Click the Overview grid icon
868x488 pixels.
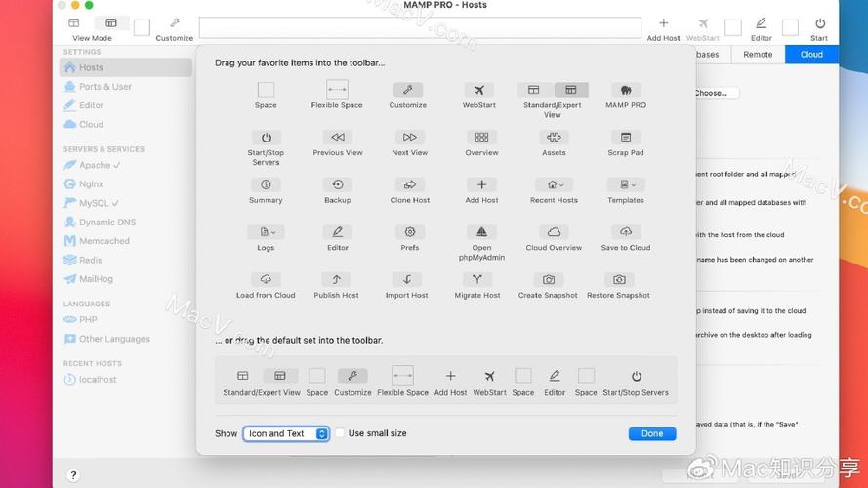pyautogui.click(x=481, y=138)
